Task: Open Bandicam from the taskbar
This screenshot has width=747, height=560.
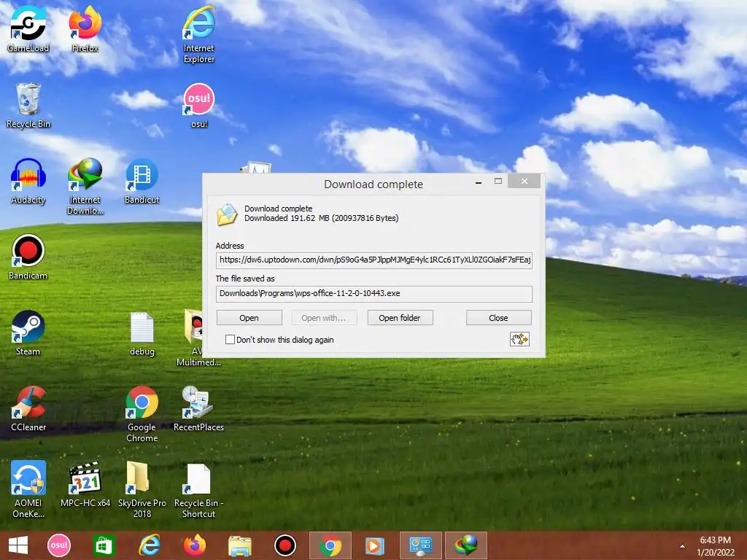Action: point(285,545)
